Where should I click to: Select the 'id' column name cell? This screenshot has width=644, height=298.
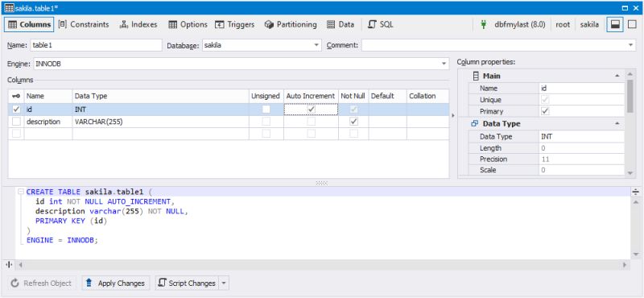tap(48, 110)
